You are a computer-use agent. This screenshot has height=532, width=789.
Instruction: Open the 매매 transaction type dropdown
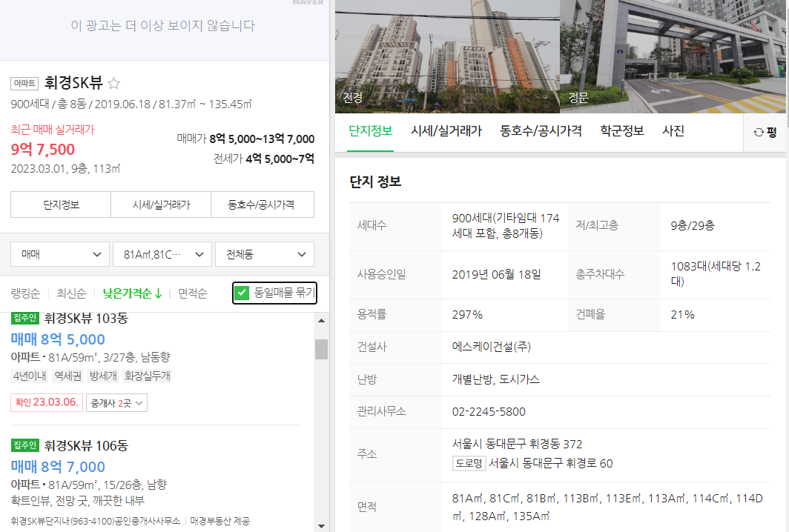[x=60, y=254]
